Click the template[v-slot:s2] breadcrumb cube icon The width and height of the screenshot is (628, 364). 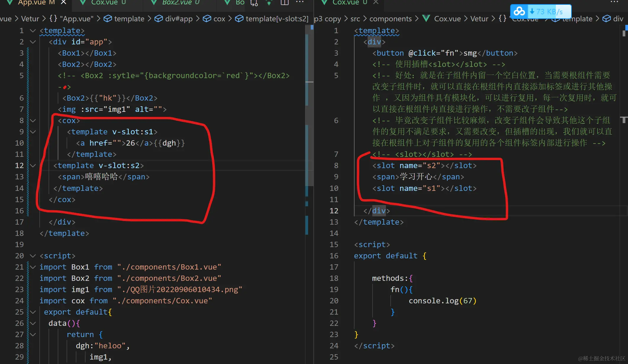pos(239,19)
